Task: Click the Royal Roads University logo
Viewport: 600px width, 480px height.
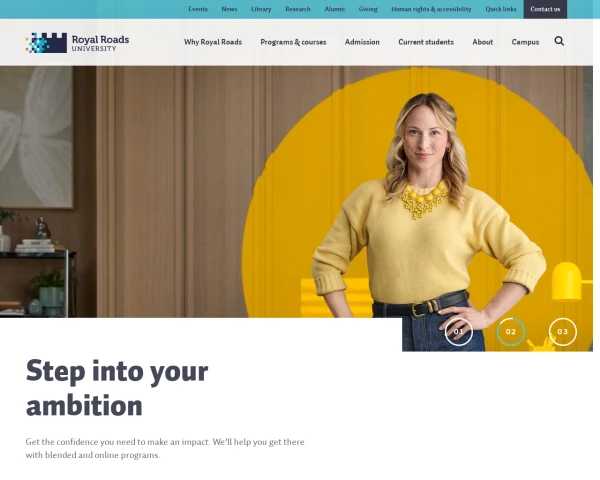Action: [77, 42]
